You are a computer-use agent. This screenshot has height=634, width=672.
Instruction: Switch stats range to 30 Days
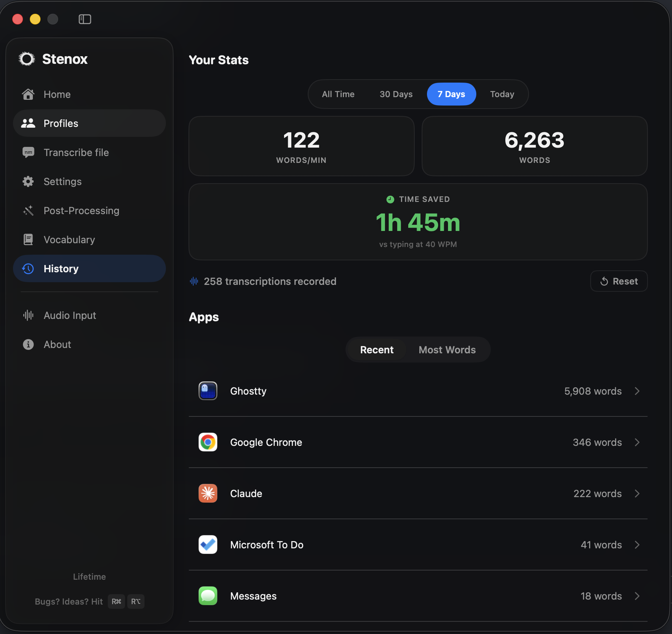click(396, 94)
